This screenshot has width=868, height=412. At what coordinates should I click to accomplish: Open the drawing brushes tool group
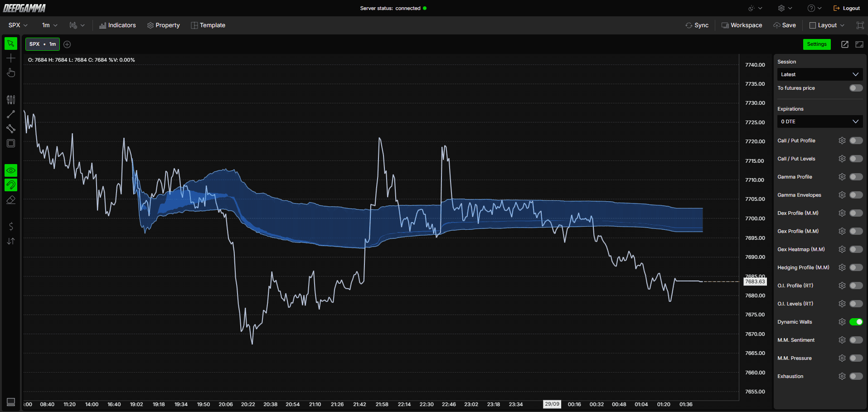point(11,100)
